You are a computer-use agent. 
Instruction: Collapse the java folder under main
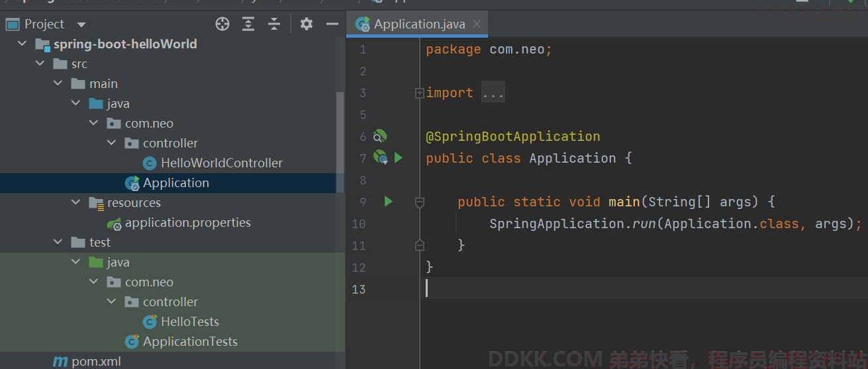(x=76, y=104)
